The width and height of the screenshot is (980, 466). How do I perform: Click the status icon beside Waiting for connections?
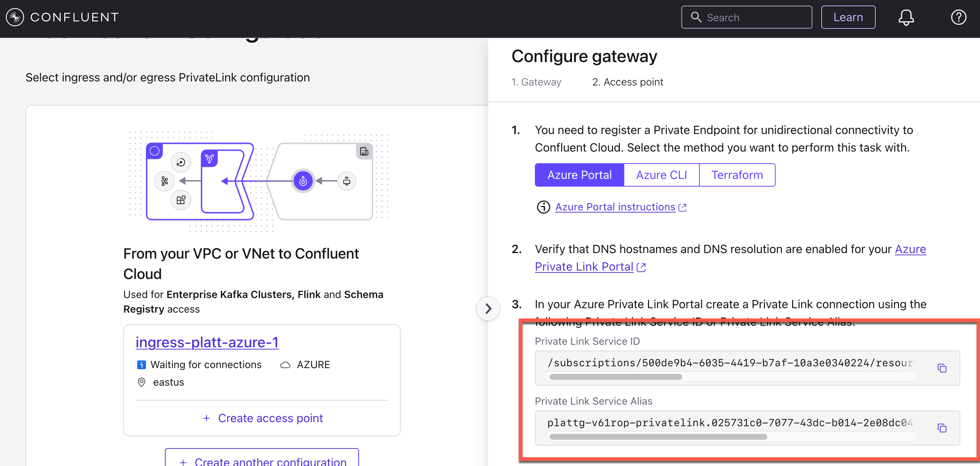(x=141, y=364)
